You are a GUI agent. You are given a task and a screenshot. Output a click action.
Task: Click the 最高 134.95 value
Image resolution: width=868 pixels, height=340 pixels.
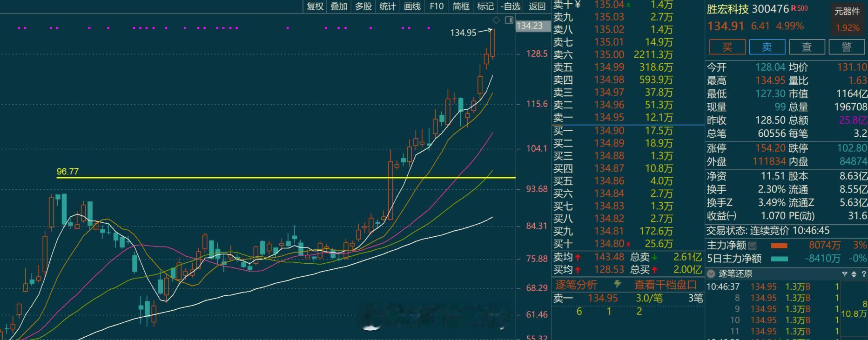tap(770, 81)
